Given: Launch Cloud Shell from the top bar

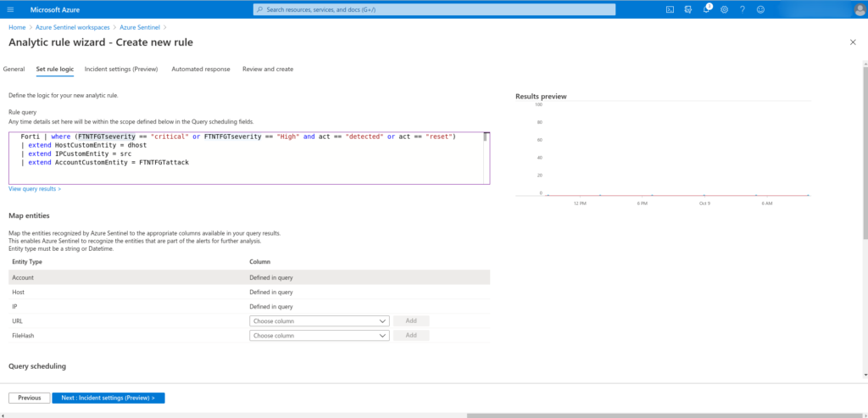Looking at the screenshot, I should [670, 9].
